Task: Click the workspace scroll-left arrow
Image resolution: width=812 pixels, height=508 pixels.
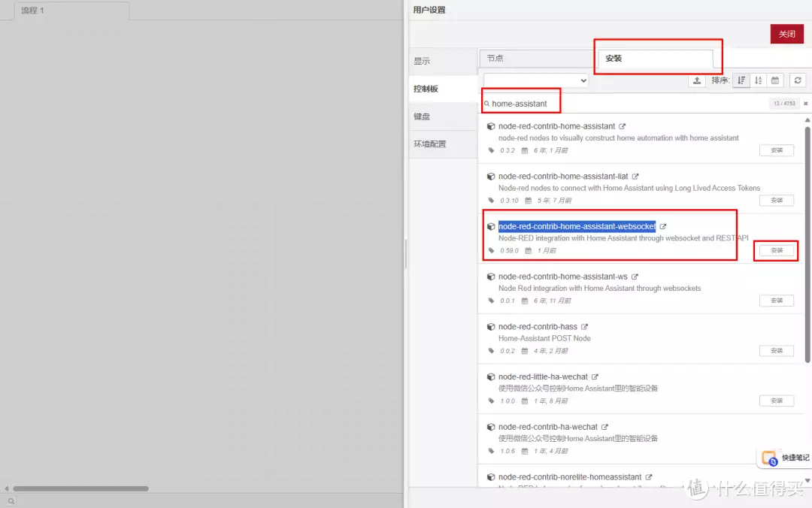Action: [x=6, y=488]
